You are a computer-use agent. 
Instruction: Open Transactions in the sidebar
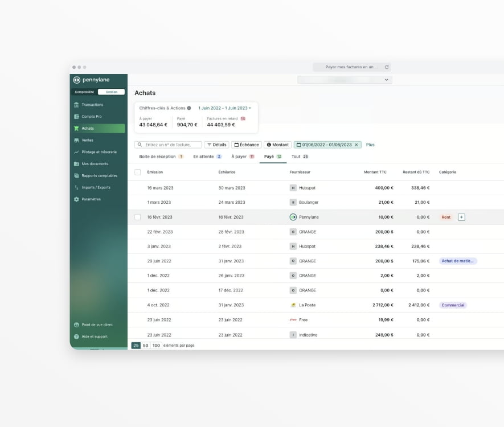(x=92, y=105)
